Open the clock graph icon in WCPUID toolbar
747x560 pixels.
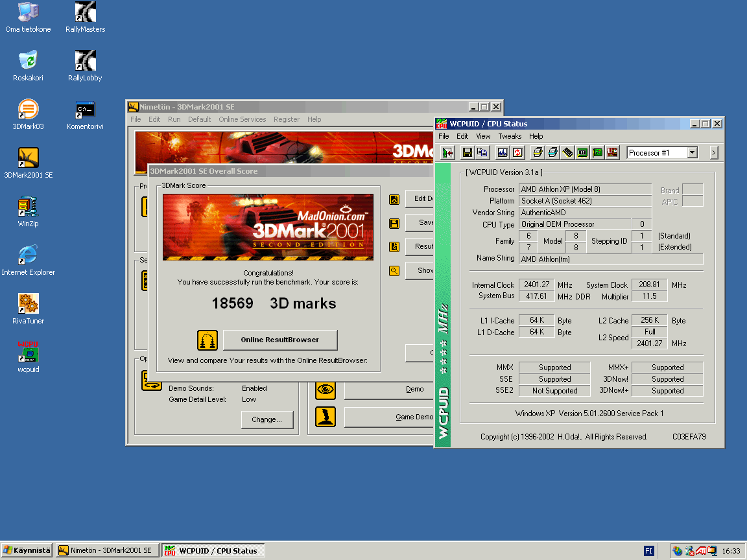502,153
